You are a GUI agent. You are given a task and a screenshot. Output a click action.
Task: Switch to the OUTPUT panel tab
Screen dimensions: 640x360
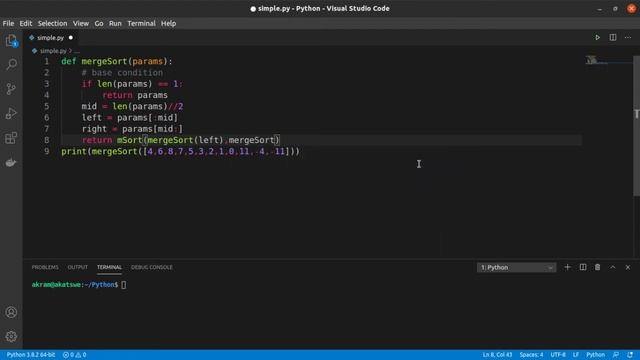click(78, 267)
